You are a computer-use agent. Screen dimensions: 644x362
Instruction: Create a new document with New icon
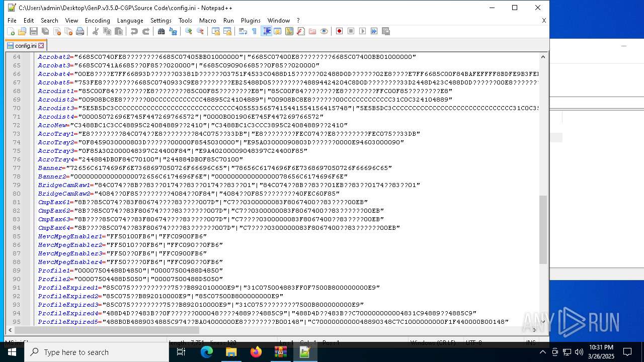coord(11,31)
